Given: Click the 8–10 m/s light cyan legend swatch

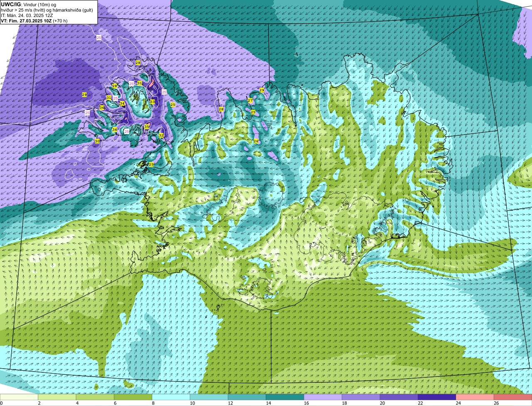Looking at the screenshot, I should pyautogui.click(x=171, y=397).
